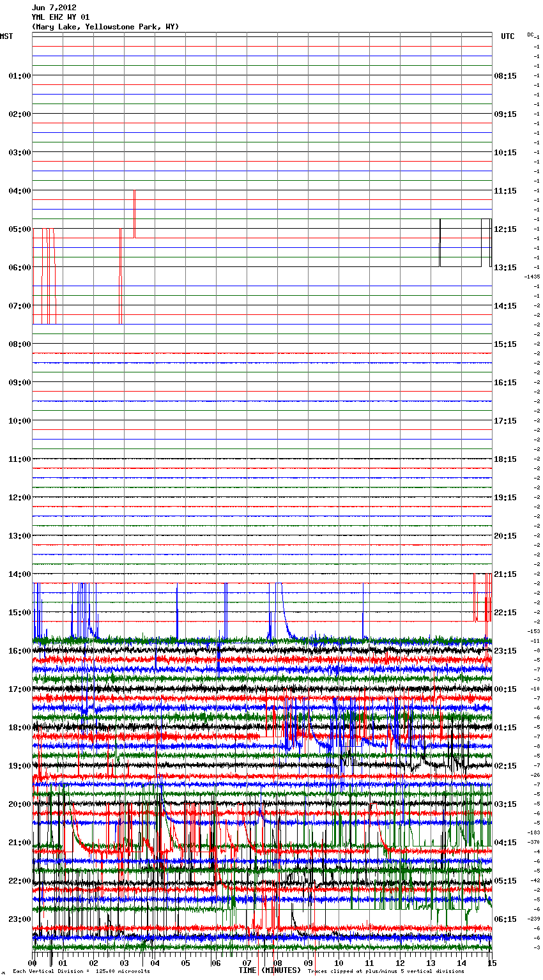Click 'Each Vertical Division = 125.00 microvolts' note
This screenshot has height=980, width=543.
click(x=82, y=972)
